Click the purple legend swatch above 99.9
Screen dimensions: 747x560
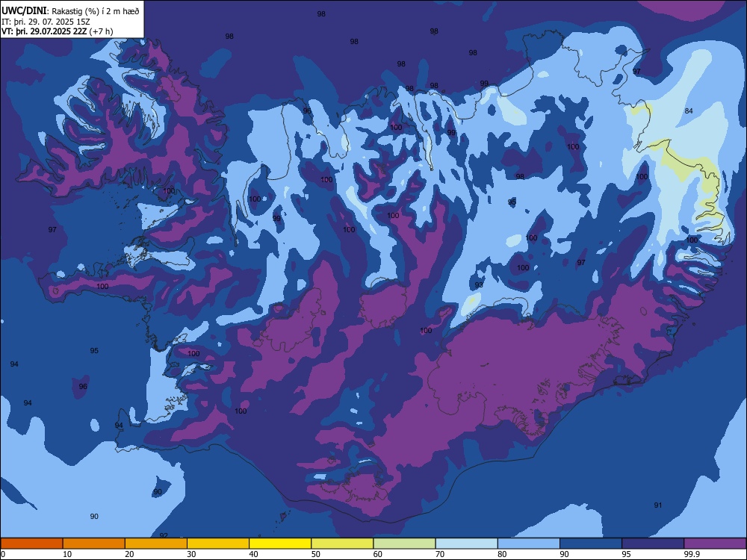click(x=715, y=544)
